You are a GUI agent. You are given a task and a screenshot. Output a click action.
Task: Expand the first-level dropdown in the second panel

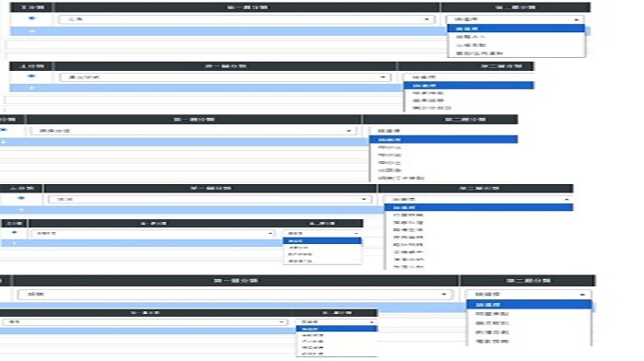[x=224, y=77]
